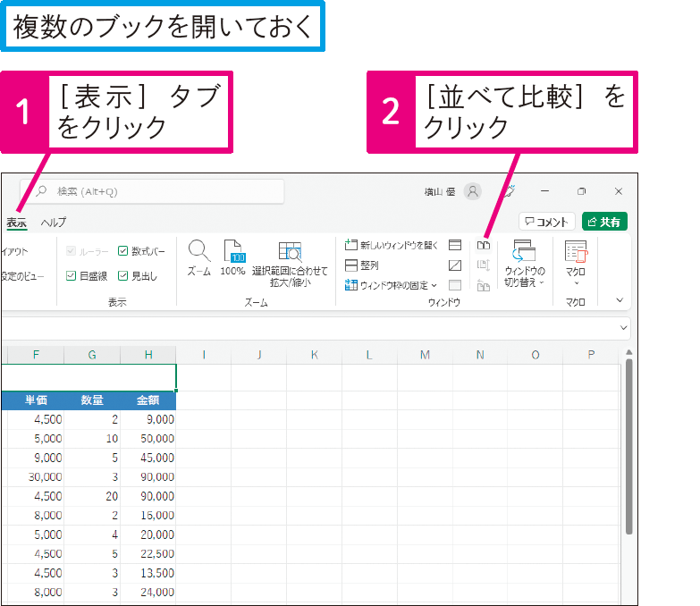The image size is (700, 606).
Task: Click the Comments (コメント) button
Action: pyautogui.click(x=547, y=222)
